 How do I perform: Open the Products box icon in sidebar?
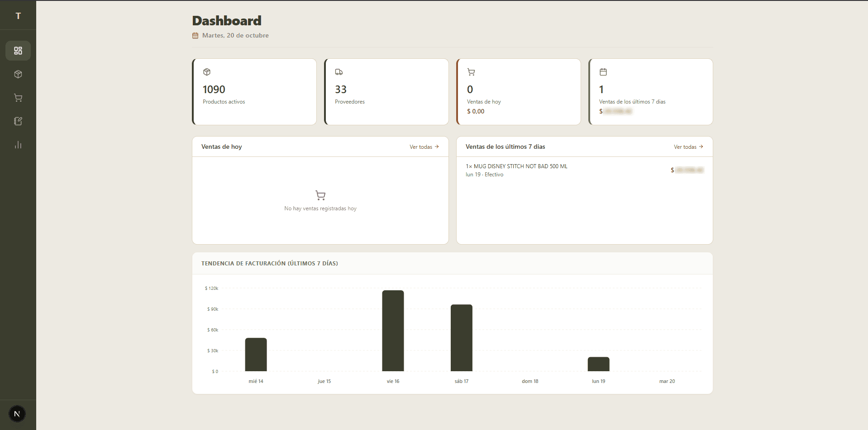[x=18, y=74]
